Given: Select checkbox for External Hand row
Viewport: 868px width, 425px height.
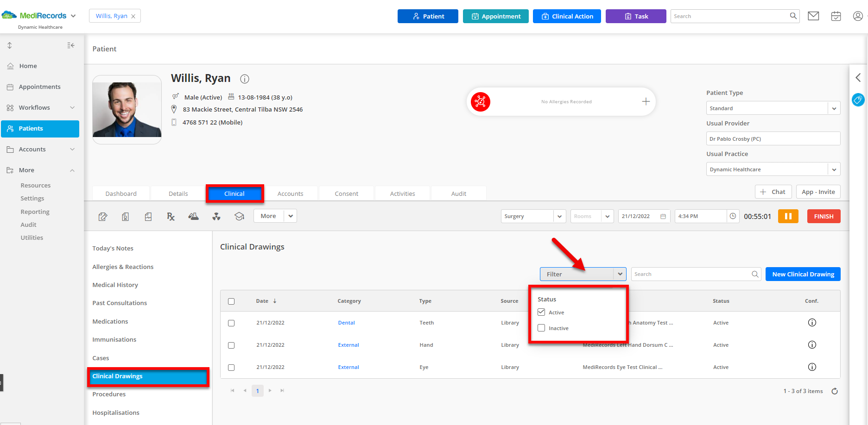Looking at the screenshot, I should pyautogui.click(x=231, y=345).
